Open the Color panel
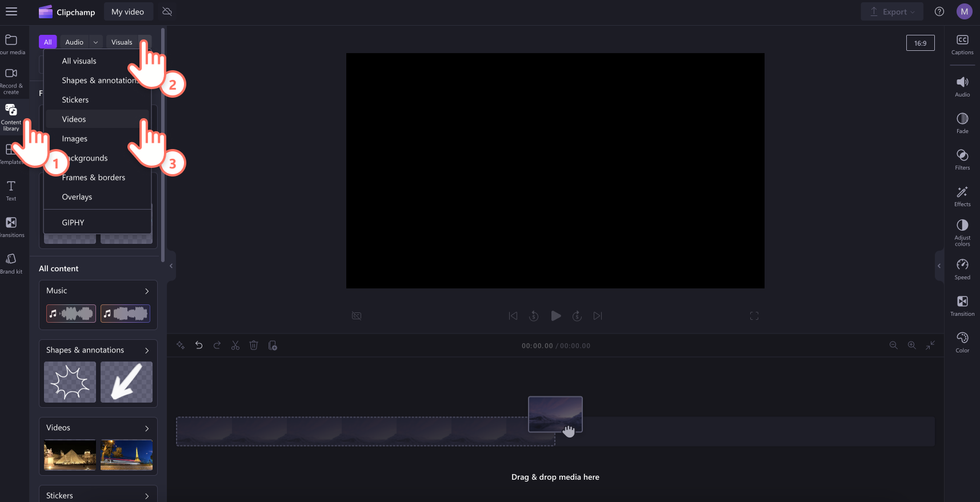 click(x=962, y=343)
